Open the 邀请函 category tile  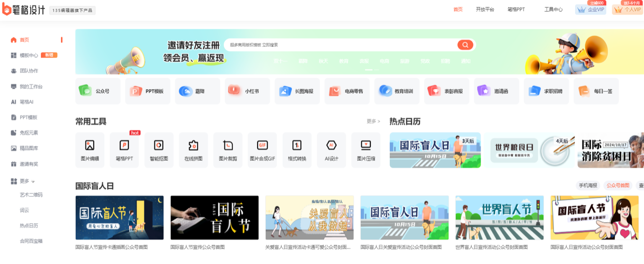(x=496, y=91)
